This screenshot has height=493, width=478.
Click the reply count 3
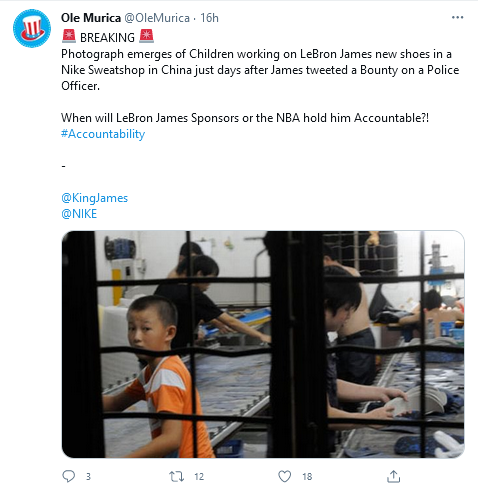coord(88,477)
